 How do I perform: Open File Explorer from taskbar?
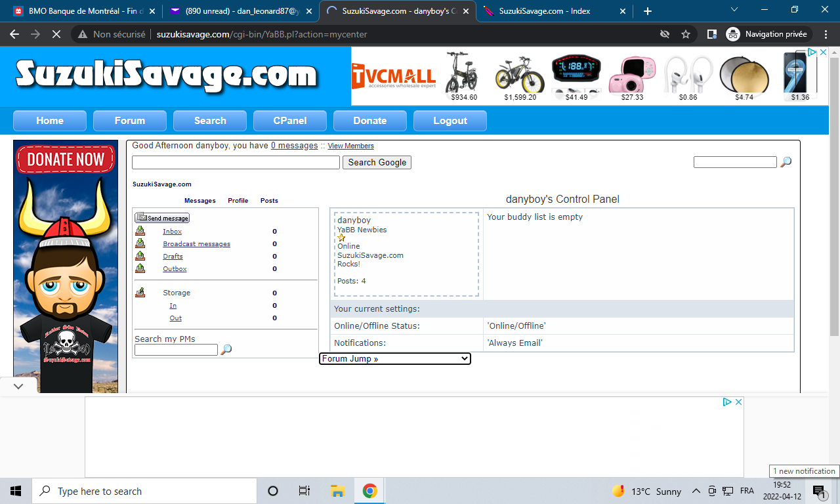click(x=337, y=491)
